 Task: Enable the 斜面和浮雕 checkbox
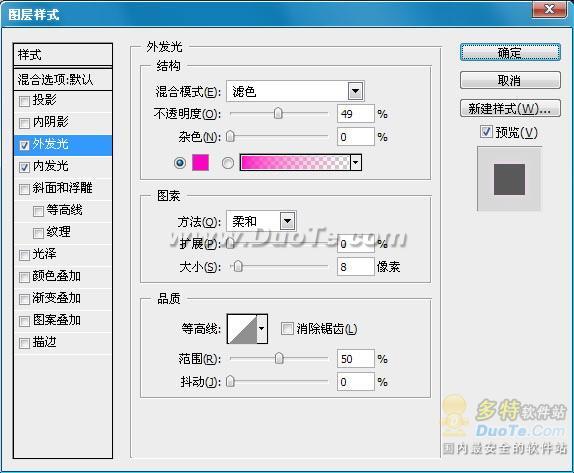click(24, 189)
